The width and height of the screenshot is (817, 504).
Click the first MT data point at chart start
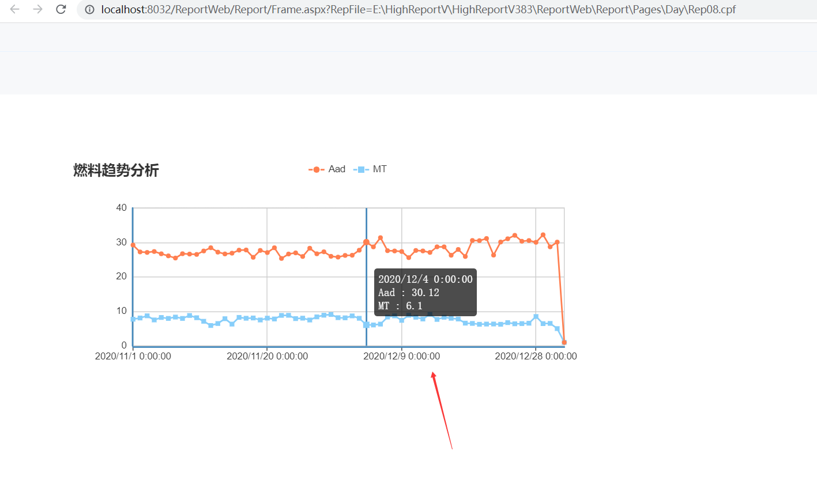coord(133,319)
